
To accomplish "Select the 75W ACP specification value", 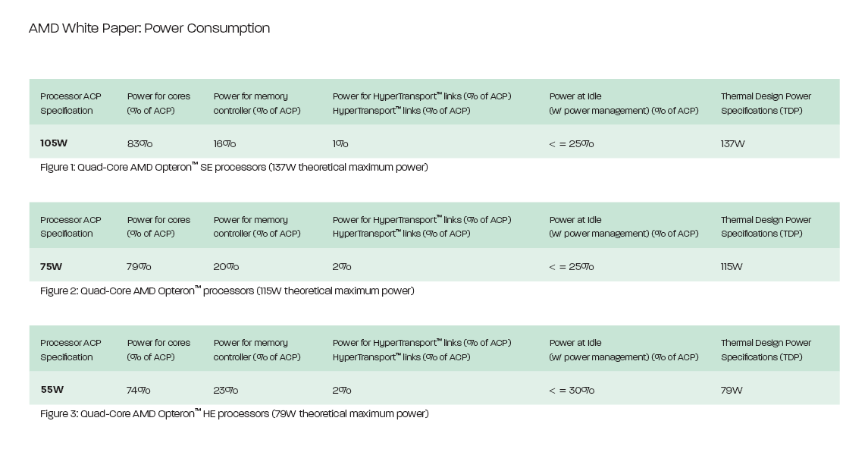I will click(52, 267).
